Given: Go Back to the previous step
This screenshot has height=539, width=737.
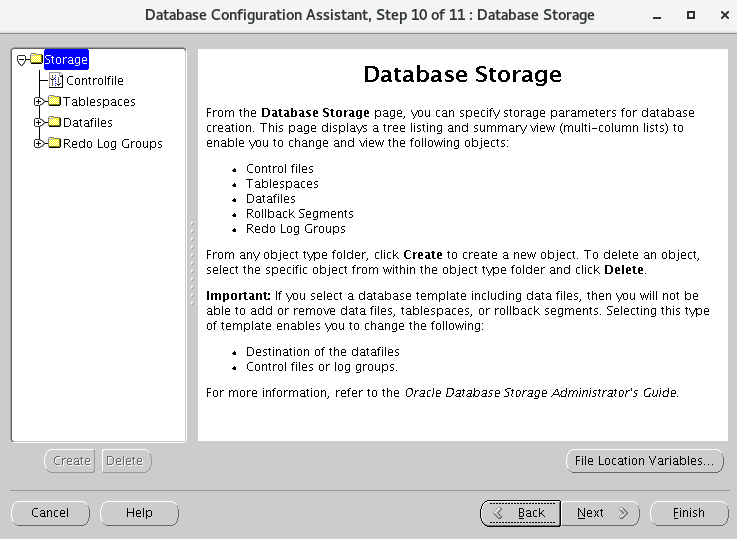Looking at the screenshot, I should pos(520,513).
